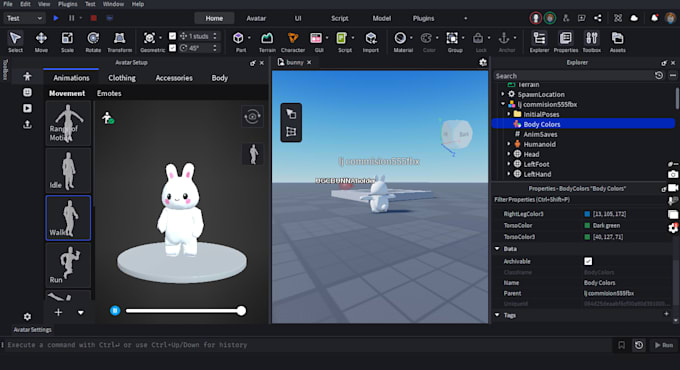Click the RightLegColor3 blue swatch
Viewport: 680px width, 370px height.
587,214
